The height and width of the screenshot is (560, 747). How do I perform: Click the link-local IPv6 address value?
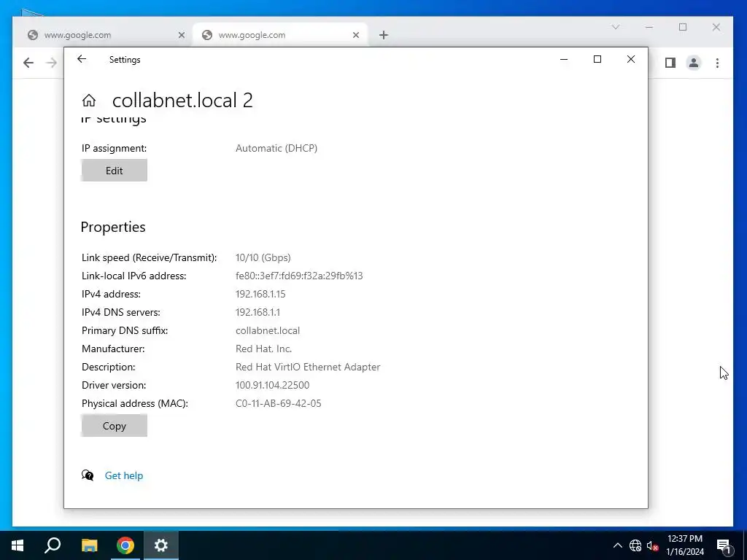pyautogui.click(x=299, y=276)
